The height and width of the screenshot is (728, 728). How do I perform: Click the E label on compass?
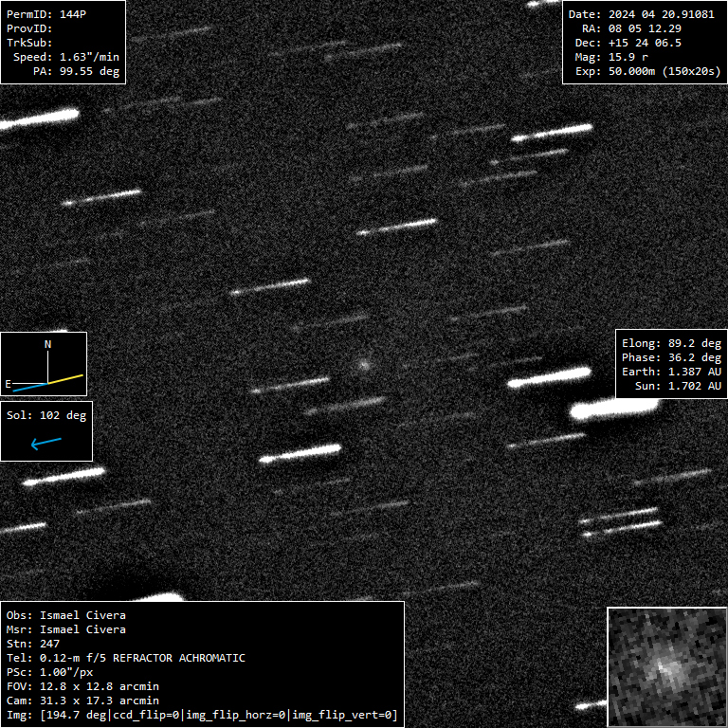tap(8, 384)
